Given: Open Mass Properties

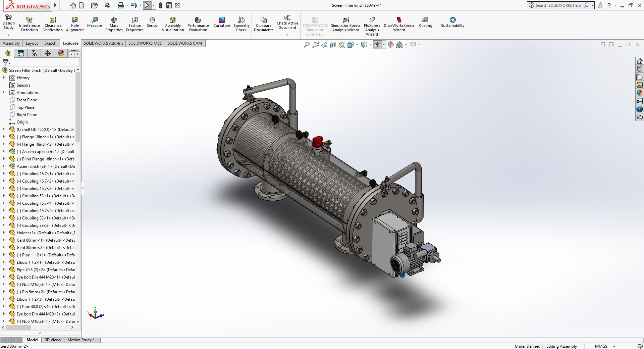Looking at the screenshot, I should (x=114, y=24).
